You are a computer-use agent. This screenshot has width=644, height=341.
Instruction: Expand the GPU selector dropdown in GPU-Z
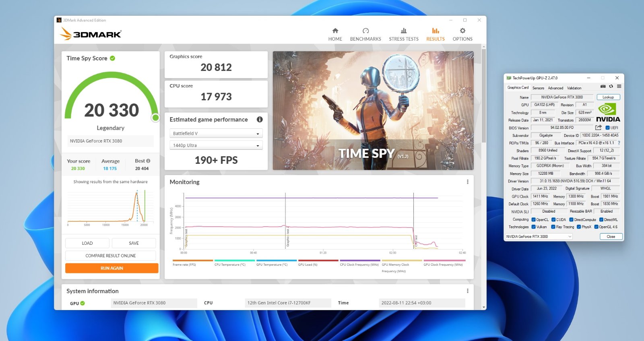point(539,237)
